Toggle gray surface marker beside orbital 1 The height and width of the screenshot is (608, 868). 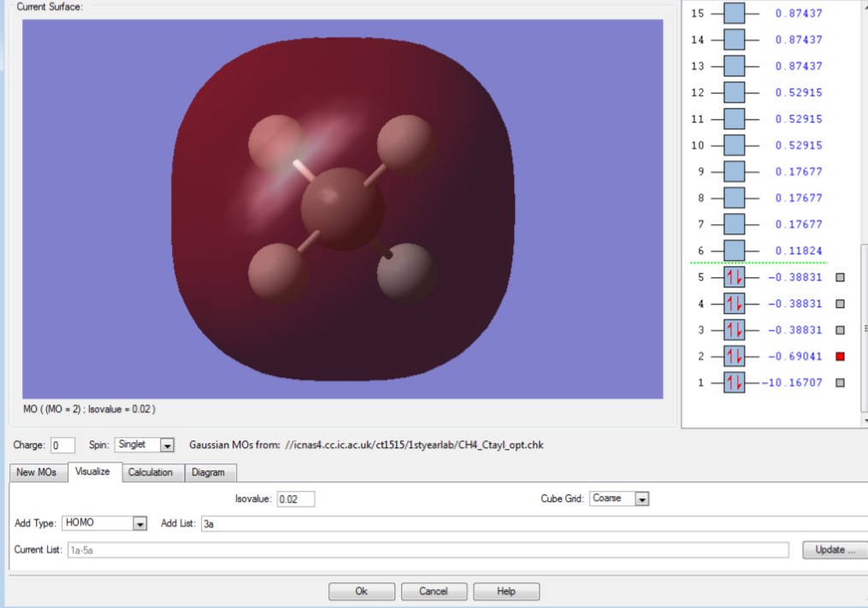tap(840, 383)
